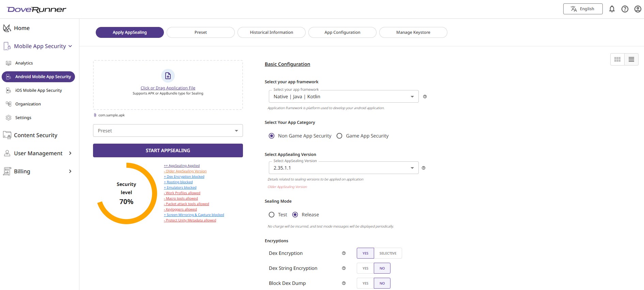Expand the User Management sidebar item

38,154
